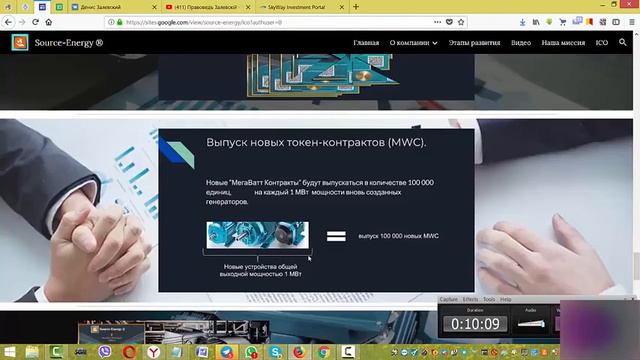Save page to Pocket icon
Image resolution: width=640 pixels, height=360 pixels.
449,22
